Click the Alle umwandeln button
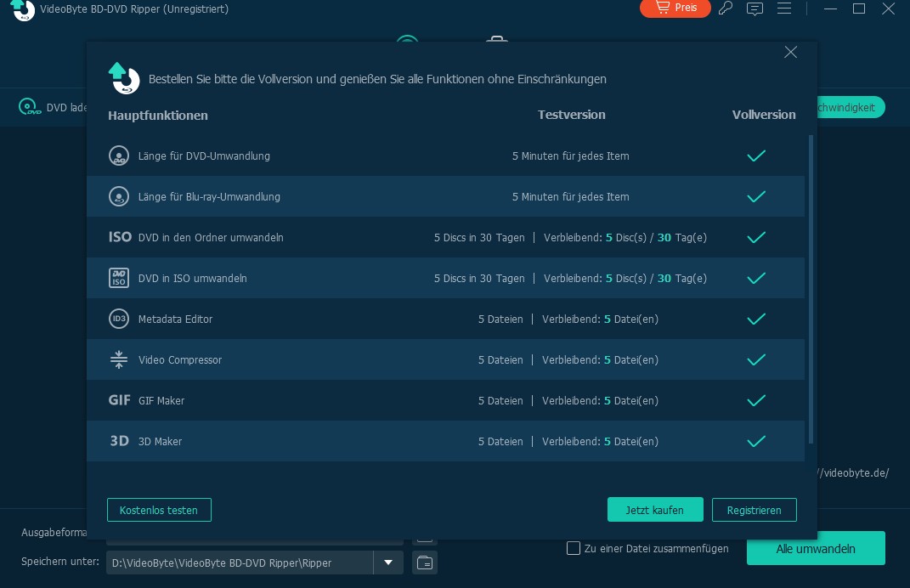The image size is (910, 588). 816,548
